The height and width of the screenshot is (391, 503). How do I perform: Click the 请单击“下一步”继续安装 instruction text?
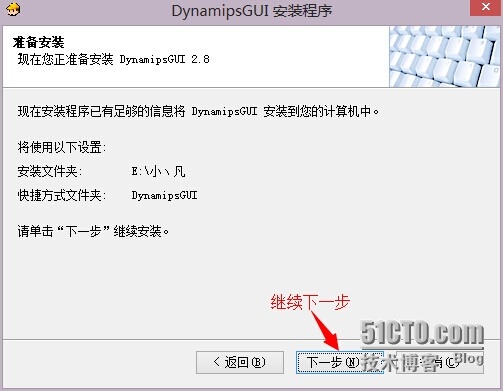tap(93, 231)
